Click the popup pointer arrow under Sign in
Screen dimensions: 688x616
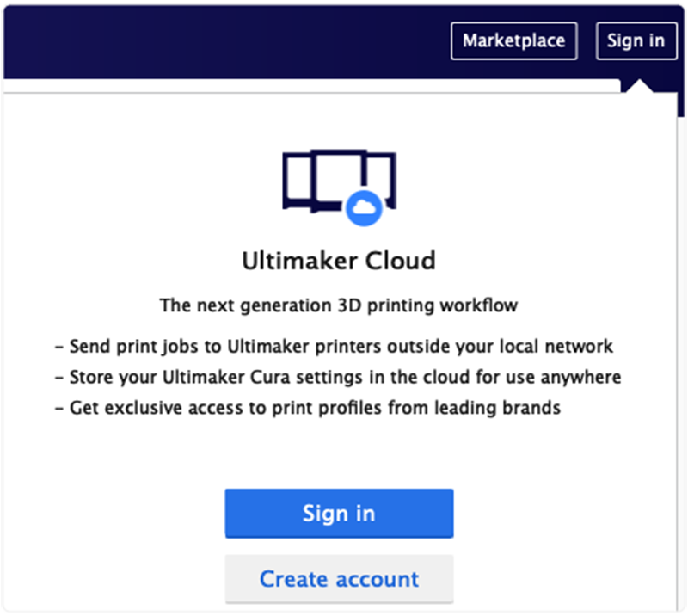click(x=640, y=86)
